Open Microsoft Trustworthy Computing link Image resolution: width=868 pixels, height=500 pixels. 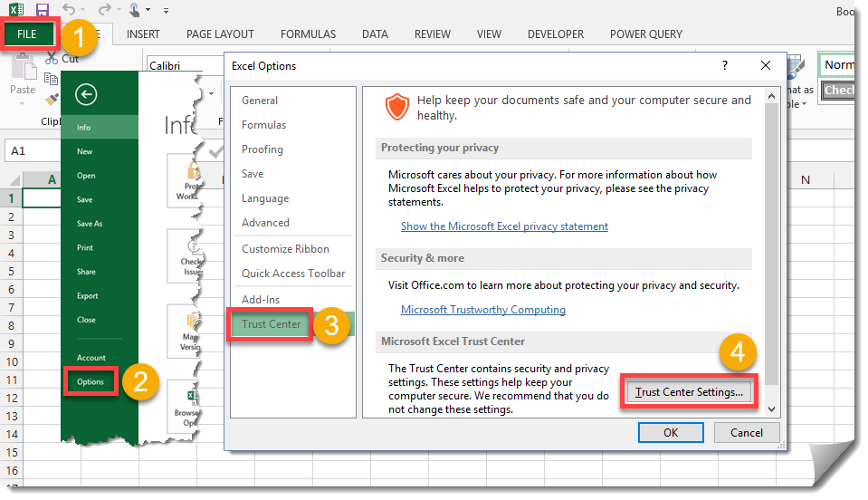483,310
